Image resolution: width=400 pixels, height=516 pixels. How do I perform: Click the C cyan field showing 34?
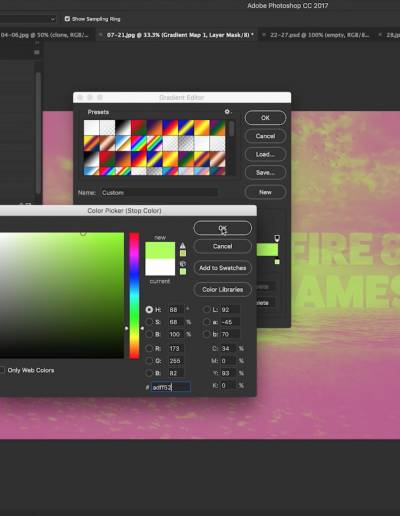[x=228, y=349]
